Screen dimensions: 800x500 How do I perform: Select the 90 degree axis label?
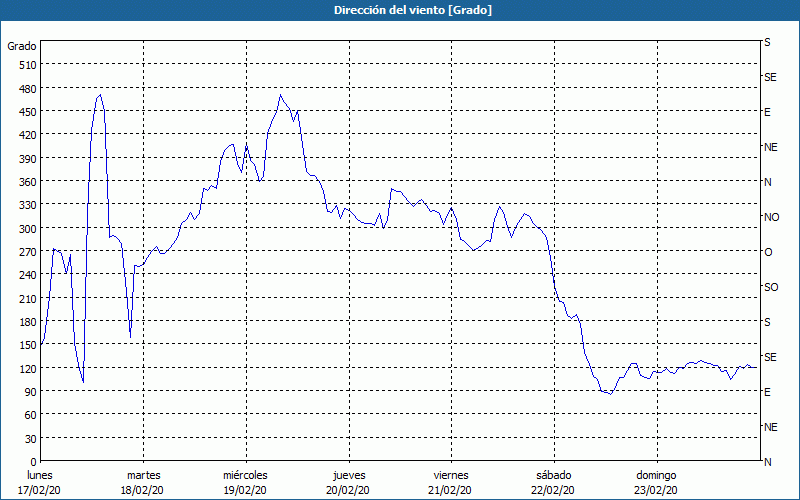[31, 392]
